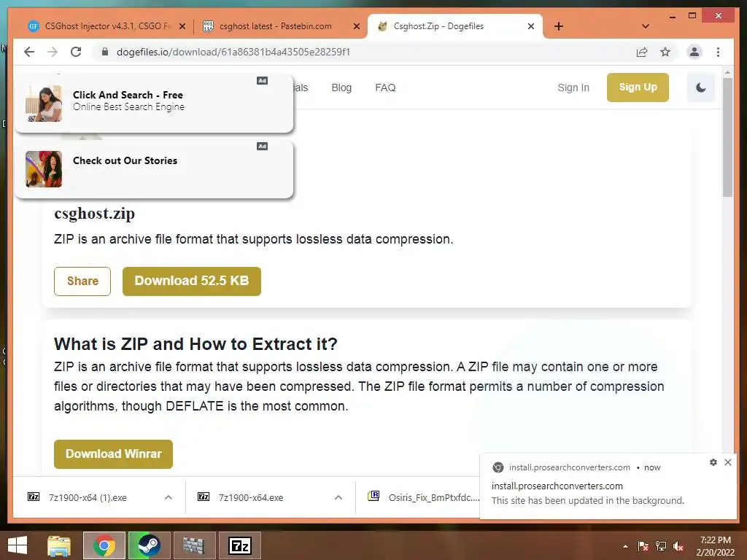Click the muted volume tray icon

coord(679,546)
